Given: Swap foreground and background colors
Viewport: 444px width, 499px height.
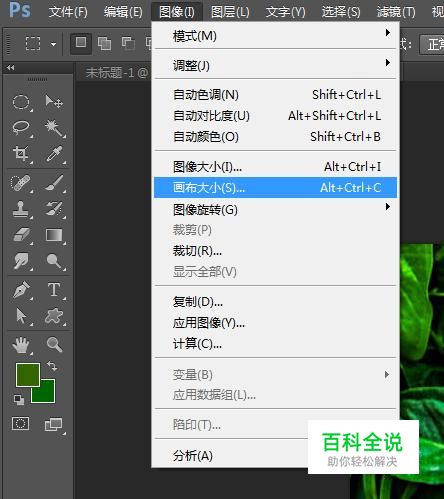Looking at the screenshot, I should point(52,366).
